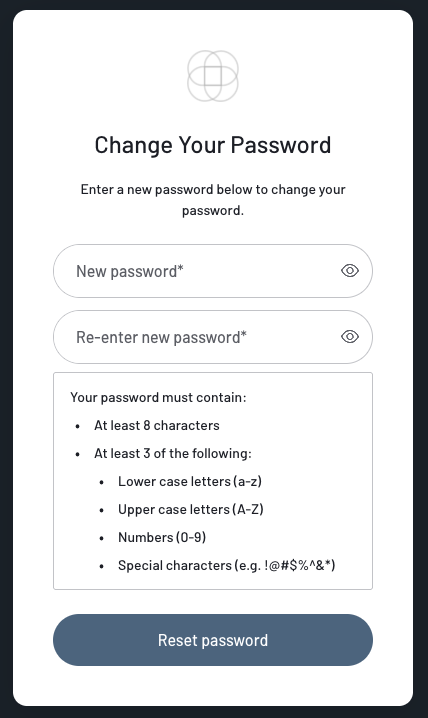Click the 'Enter a new password below' instruction
This screenshot has width=428, height=718.
tap(213, 200)
